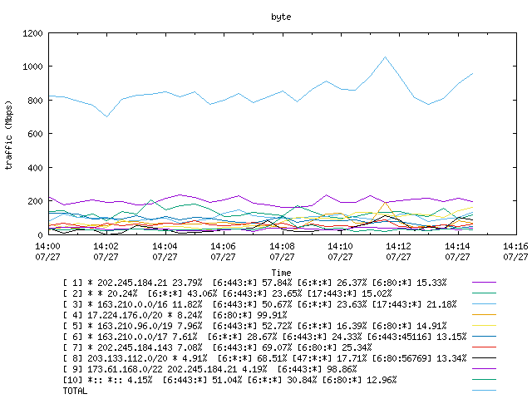Viewport: 532px width, 399px height.
Task: Click the 200 y-axis tick label
Action: click(x=35, y=201)
